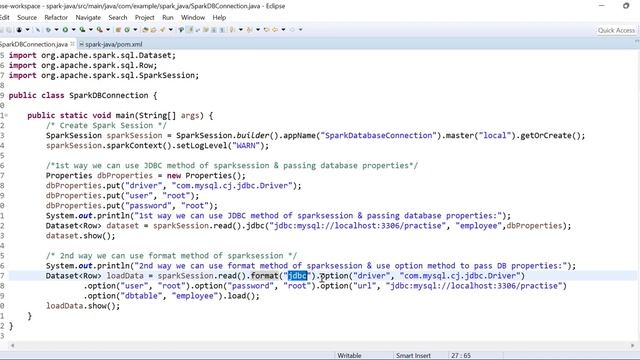Viewport: 640px width, 360px height.
Task: Click the "Create Spark Session" comment
Action: [106, 126]
